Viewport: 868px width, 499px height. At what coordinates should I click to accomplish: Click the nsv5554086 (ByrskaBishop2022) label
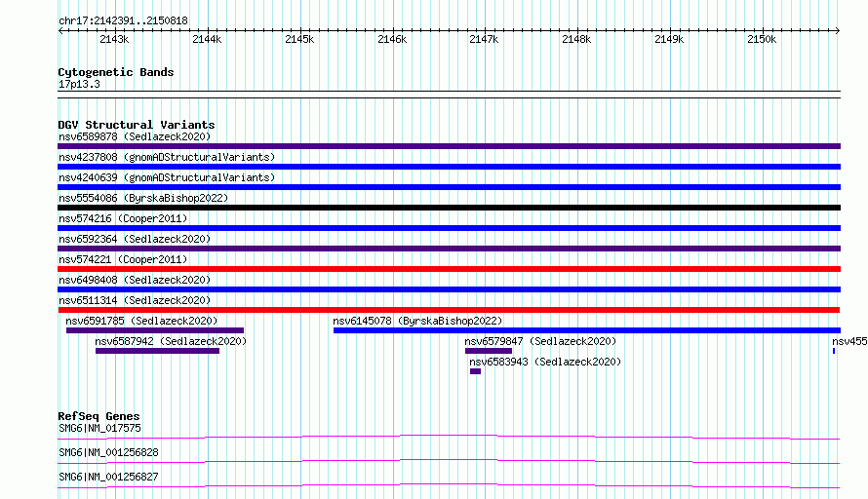tap(143, 198)
